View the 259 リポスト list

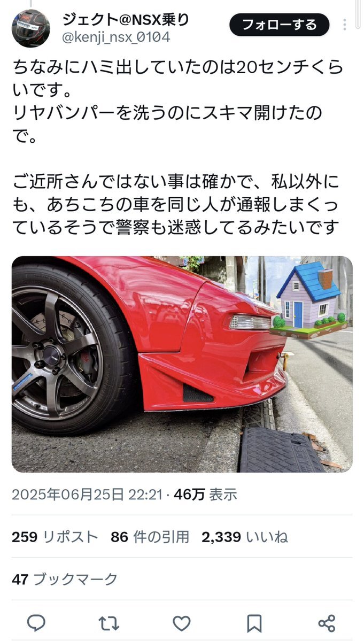coord(55,537)
